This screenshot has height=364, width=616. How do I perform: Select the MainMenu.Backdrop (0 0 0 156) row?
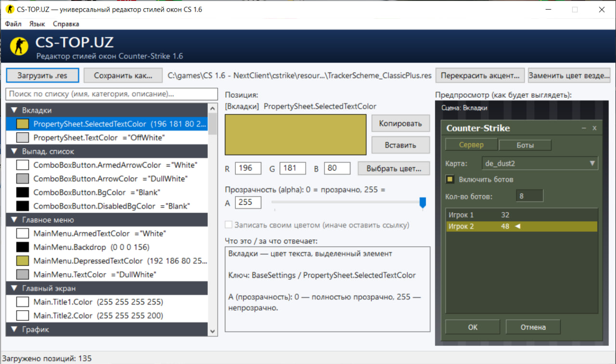pos(107,247)
